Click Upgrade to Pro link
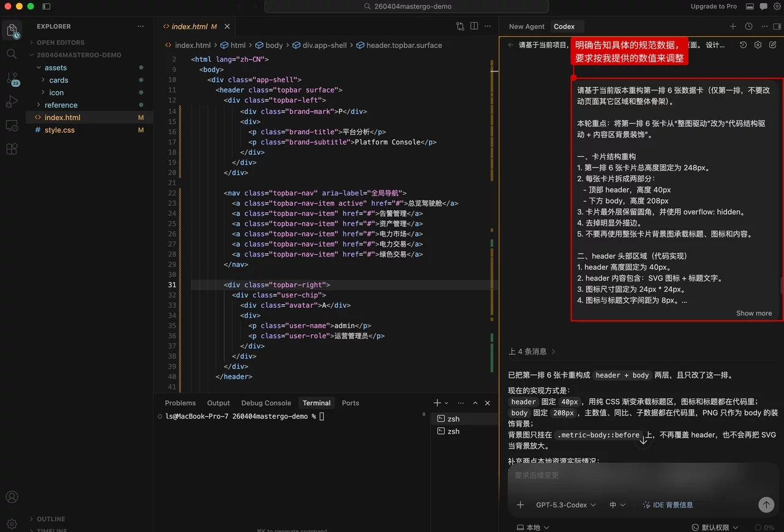This screenshot has height=532, width=784. [x=714, y=6]
